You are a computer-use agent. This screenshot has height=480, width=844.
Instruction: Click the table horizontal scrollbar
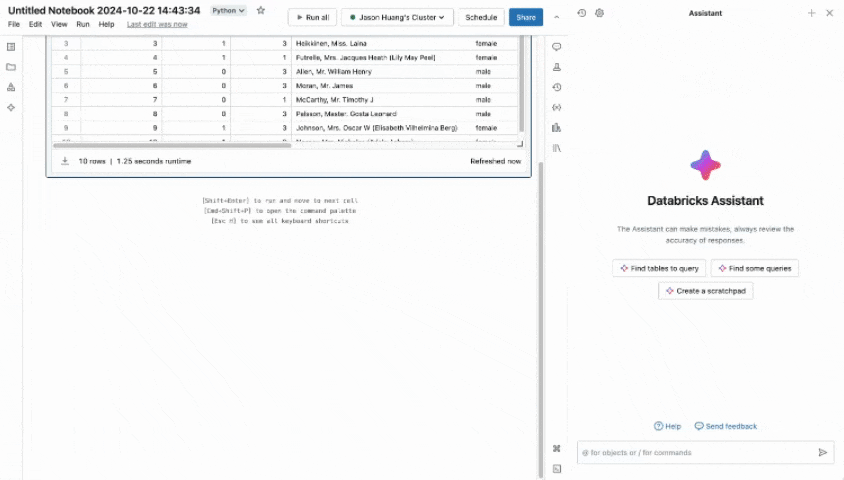[172, 145]
